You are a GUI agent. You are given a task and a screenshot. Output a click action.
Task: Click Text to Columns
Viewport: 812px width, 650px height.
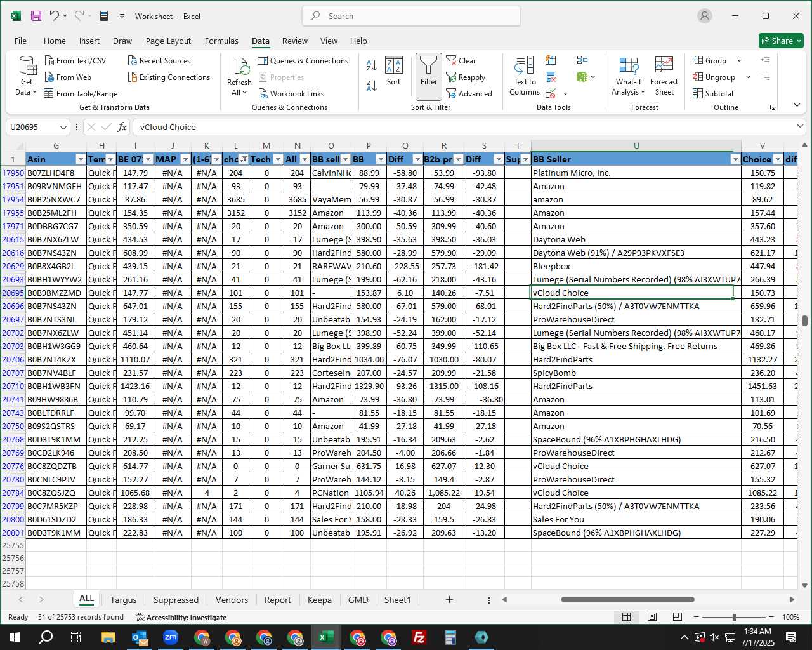click(525, 76)
